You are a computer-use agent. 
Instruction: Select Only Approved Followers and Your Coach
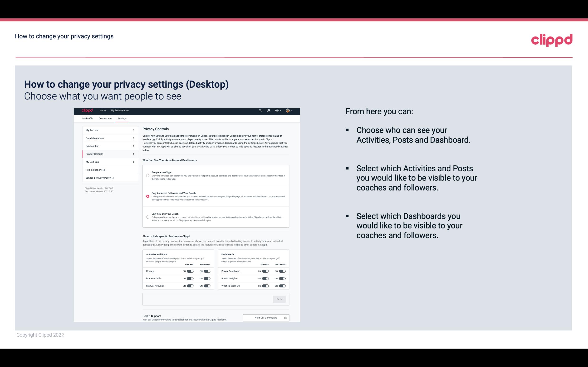pos(147,197)
